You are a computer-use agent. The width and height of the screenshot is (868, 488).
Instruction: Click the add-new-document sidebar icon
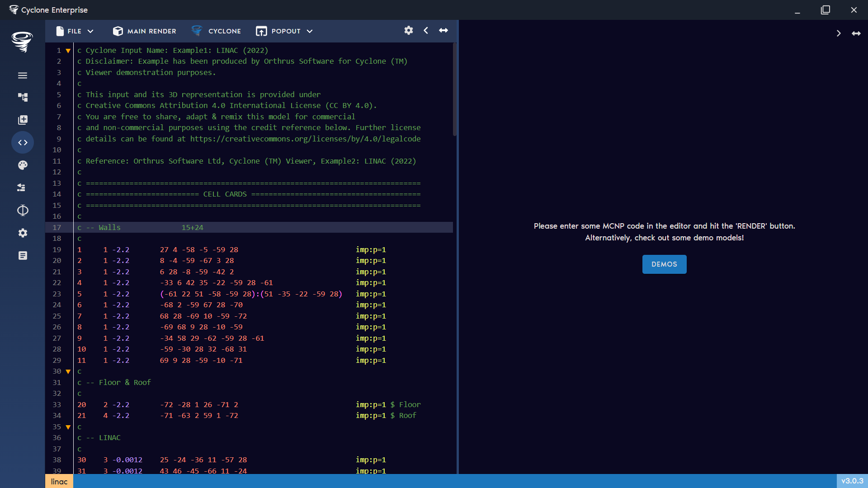23,120
